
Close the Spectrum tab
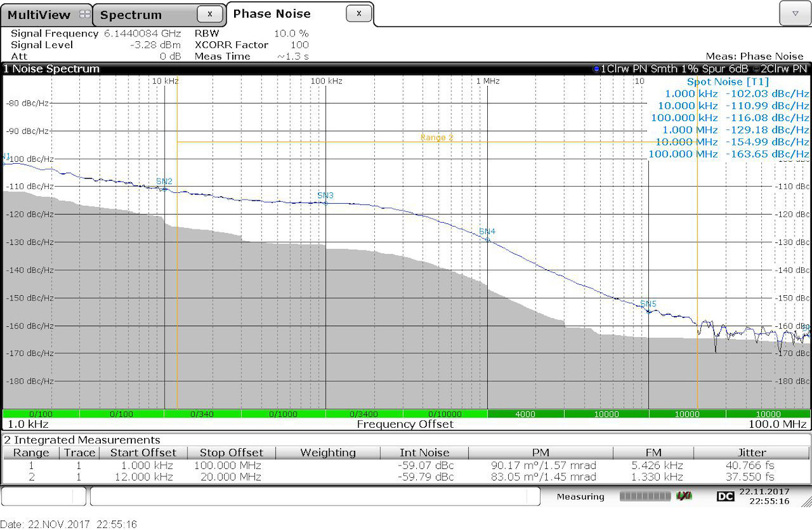210,14
